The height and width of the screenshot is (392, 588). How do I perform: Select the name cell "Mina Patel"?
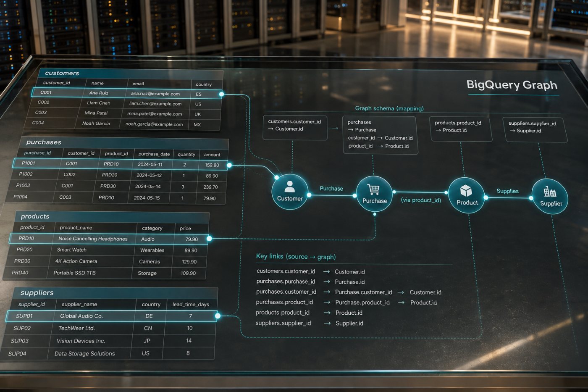click(x=96, y=113)
